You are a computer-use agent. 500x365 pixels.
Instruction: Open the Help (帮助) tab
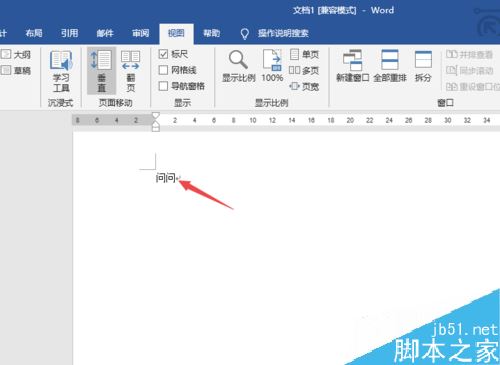click(x=212, y=33)
